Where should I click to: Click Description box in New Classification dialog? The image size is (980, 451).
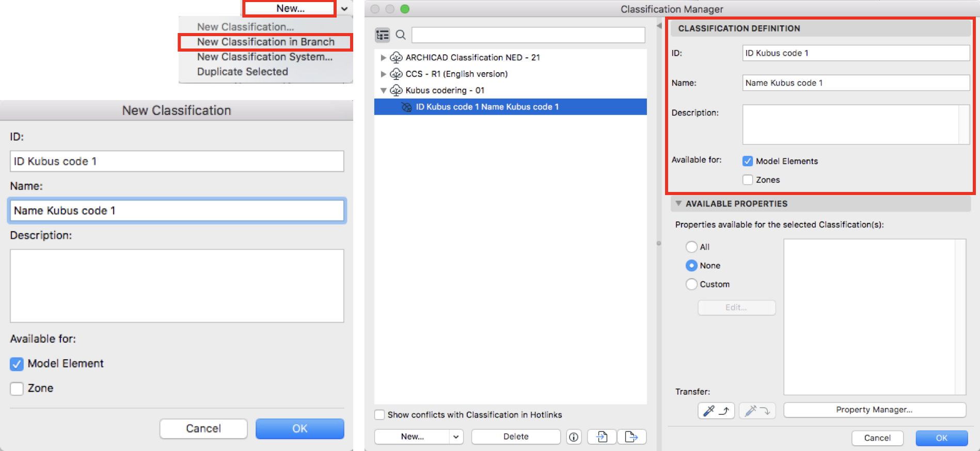point(177,286)
